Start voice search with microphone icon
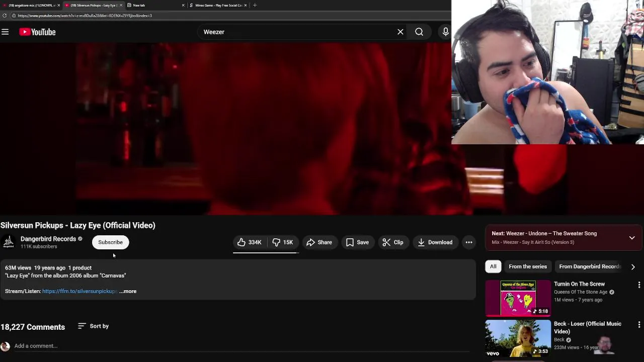Screen dimensions: 644x362 [x=445, y=32]
